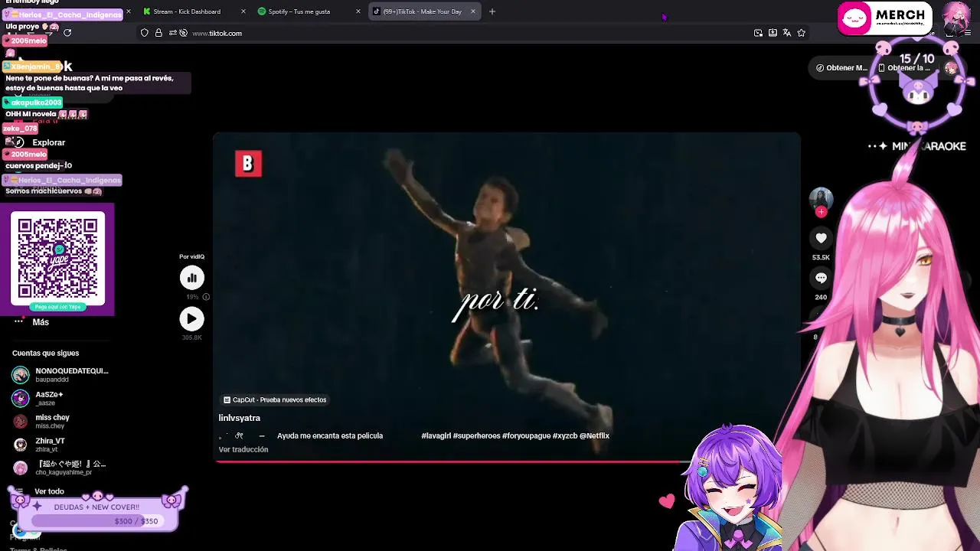Click the install app icon in address bar
Image resolution: width=980 pixels, height=551 pixels.
pos(773,33)
